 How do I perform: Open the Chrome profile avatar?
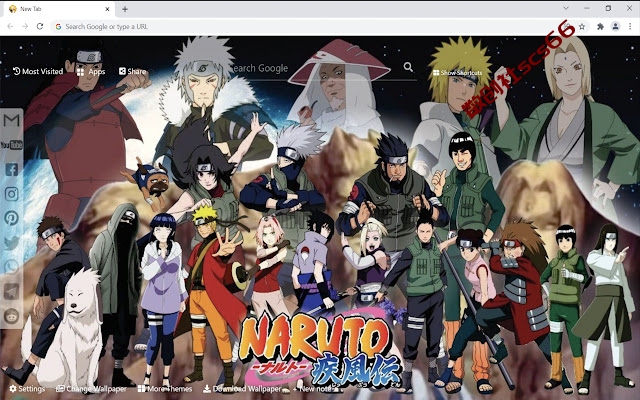pyautogui.click(x=616, y=27)
